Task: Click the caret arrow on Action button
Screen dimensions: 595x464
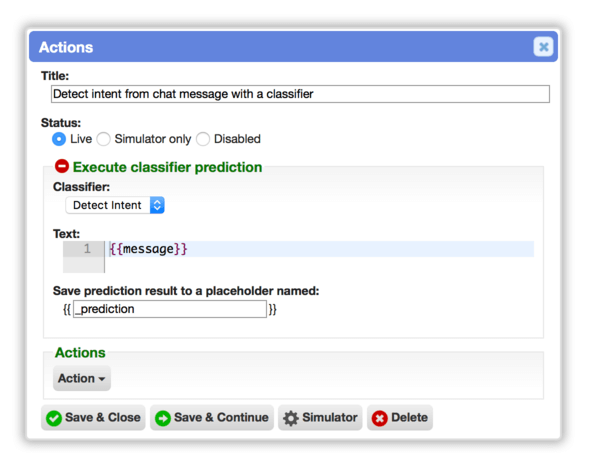Action: click(x=102, y=379)
